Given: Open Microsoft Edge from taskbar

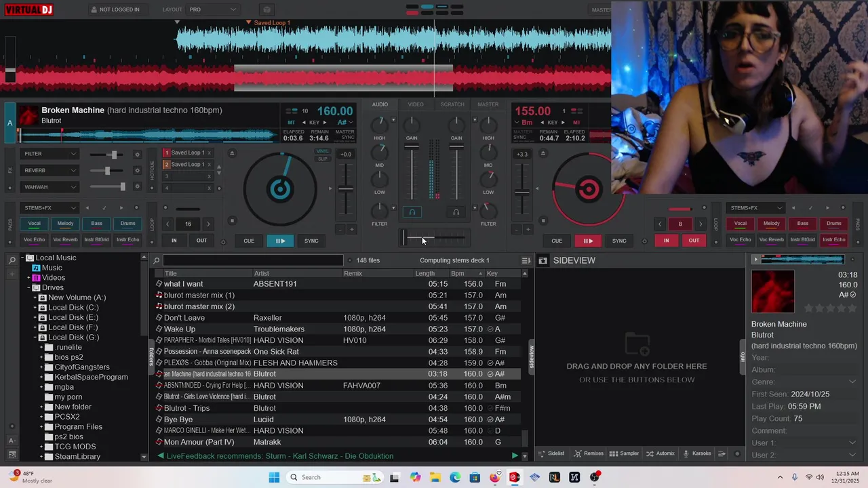Looking at the screenshot, I should pyautogui.click(x=455, y=477).
